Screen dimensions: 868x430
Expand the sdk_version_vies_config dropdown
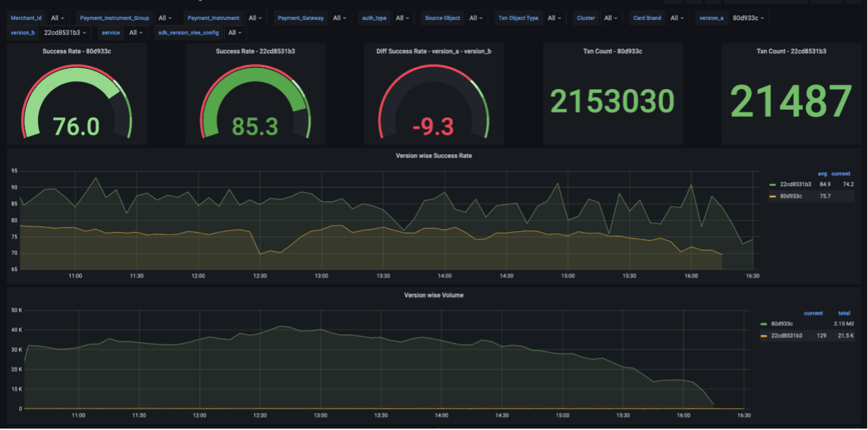pyautogui.click(x=235, y=33)
